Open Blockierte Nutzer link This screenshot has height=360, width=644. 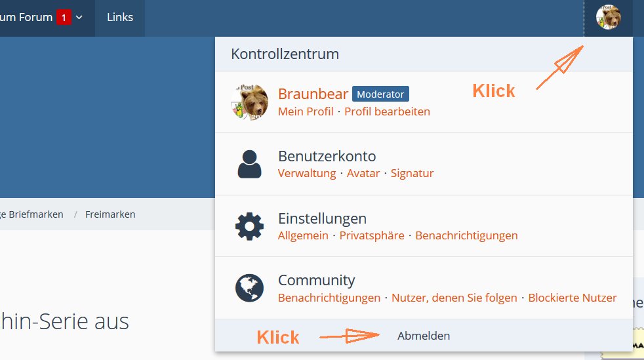572,298
